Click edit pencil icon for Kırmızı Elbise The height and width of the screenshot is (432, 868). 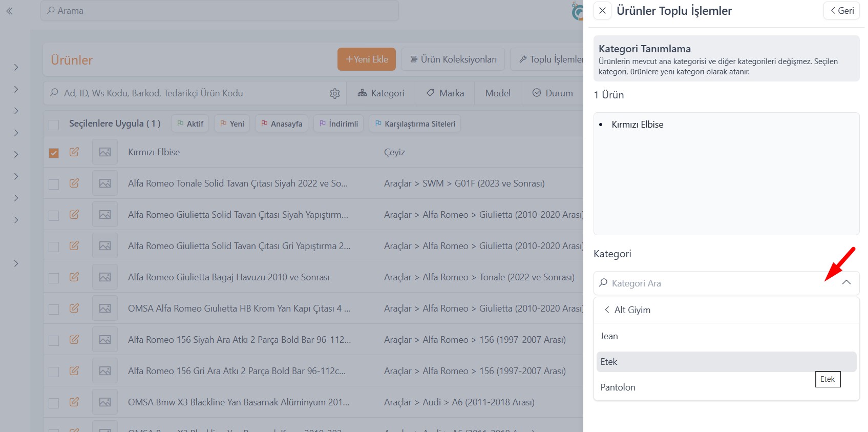74,152
